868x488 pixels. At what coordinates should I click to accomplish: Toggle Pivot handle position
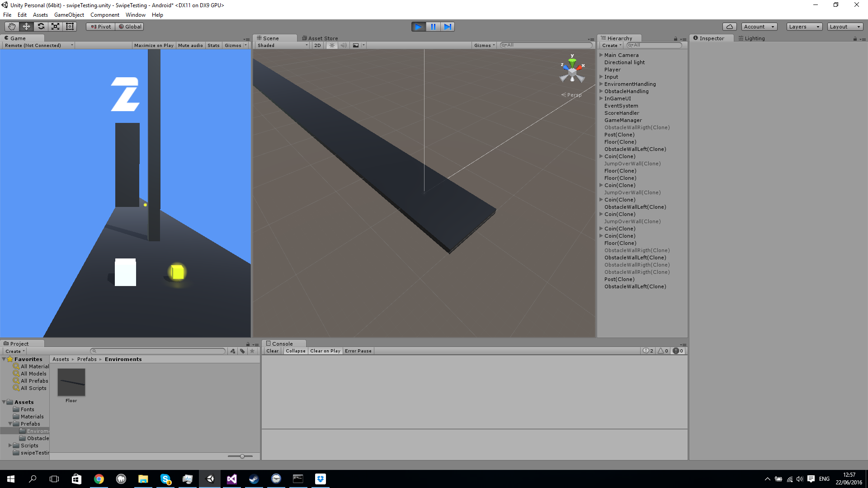coord(100,27)
